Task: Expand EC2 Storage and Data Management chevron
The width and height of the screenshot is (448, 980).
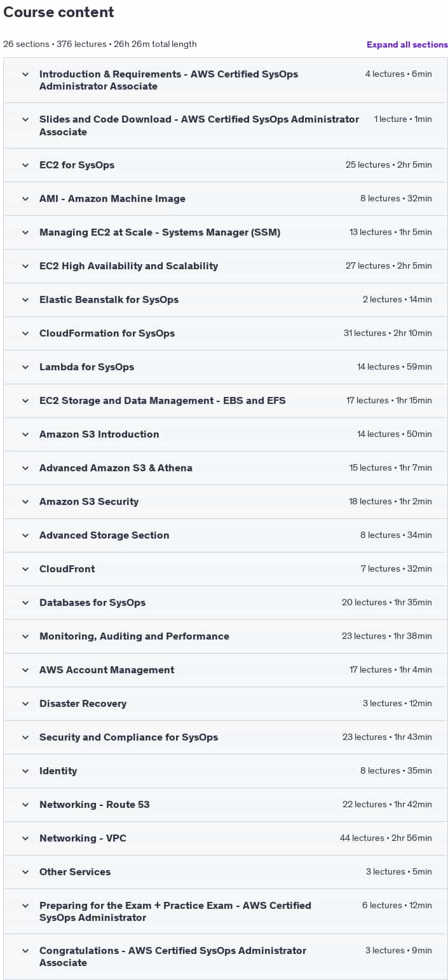Action: tap(25, 401)
